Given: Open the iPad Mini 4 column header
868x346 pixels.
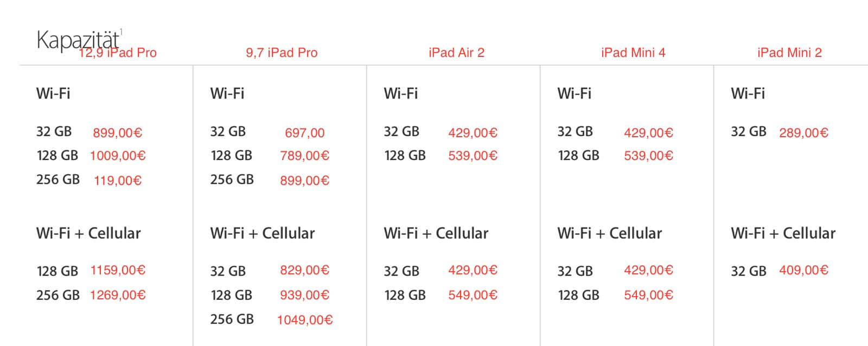Looking at the screenshot, I should pyautogui.click(x=633, y=53).
